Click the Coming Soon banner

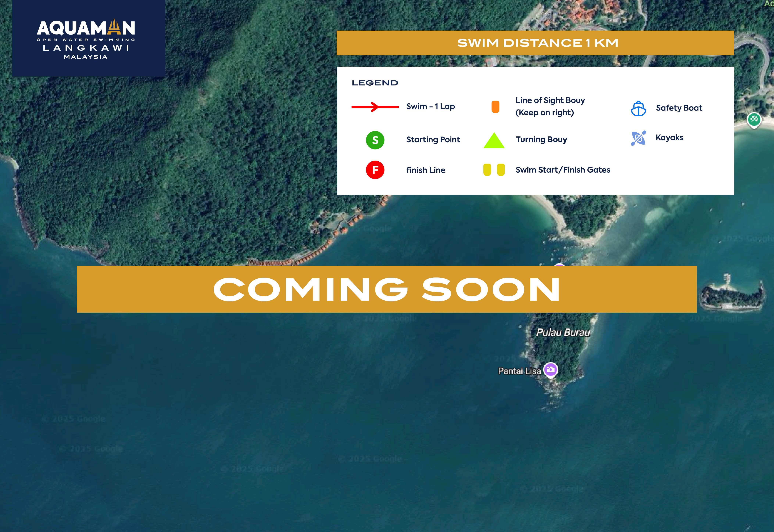(387, 289)
